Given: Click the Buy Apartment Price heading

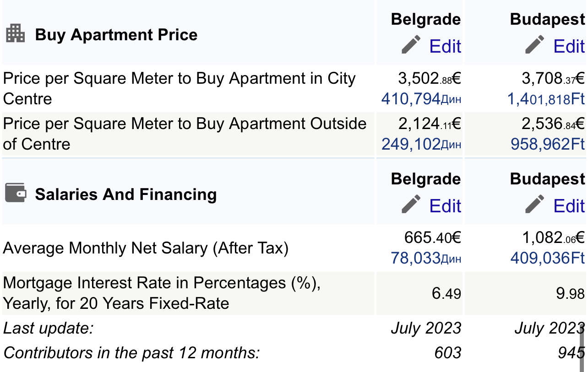Looking at the screenshot, I should pyautogui.click(x=116, y=35).
